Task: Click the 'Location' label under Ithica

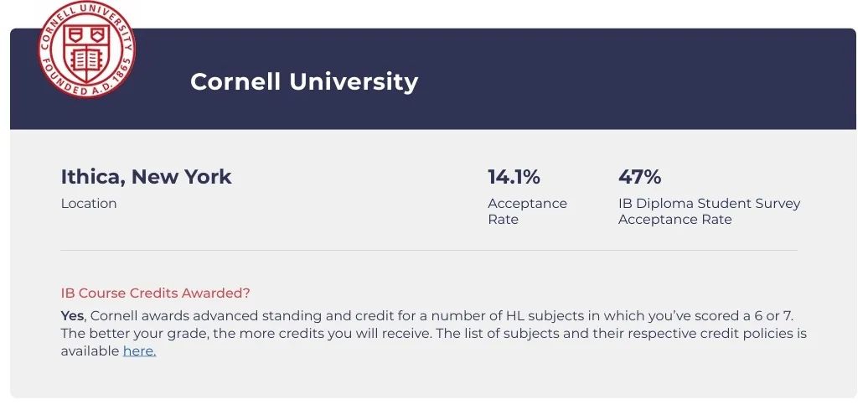Action: 89,203
